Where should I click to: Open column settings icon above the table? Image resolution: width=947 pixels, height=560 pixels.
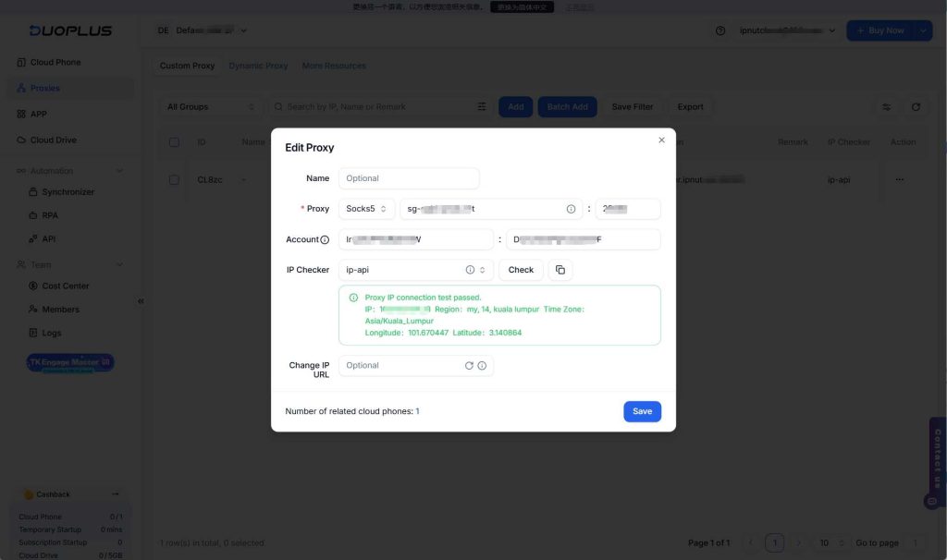pyautogui.click(x=887, y=107)
